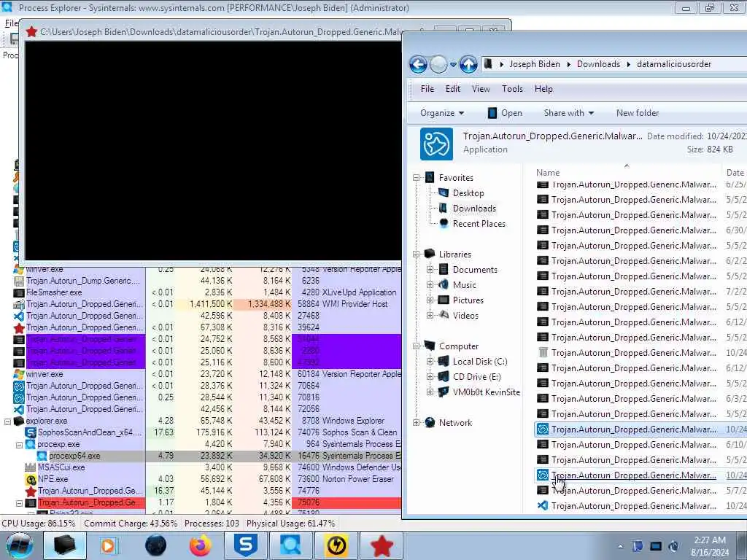Collapse procexp.exe child processes
Viewport: 747px width, 560px height.
(19, 444)
